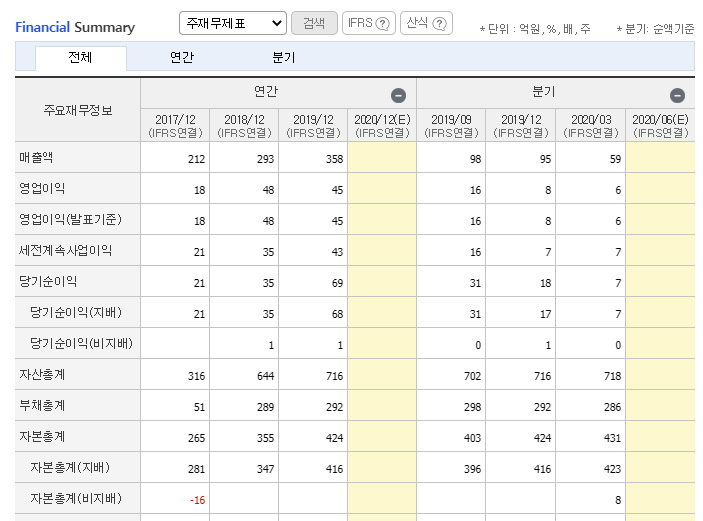
Task: Open the 주재무제표 dropdown
Action: coord(233,23)
